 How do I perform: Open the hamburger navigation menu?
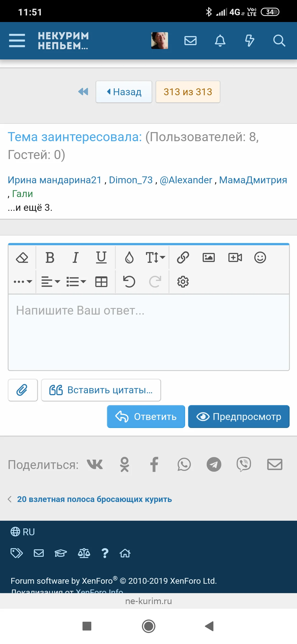tap(17, 40)
